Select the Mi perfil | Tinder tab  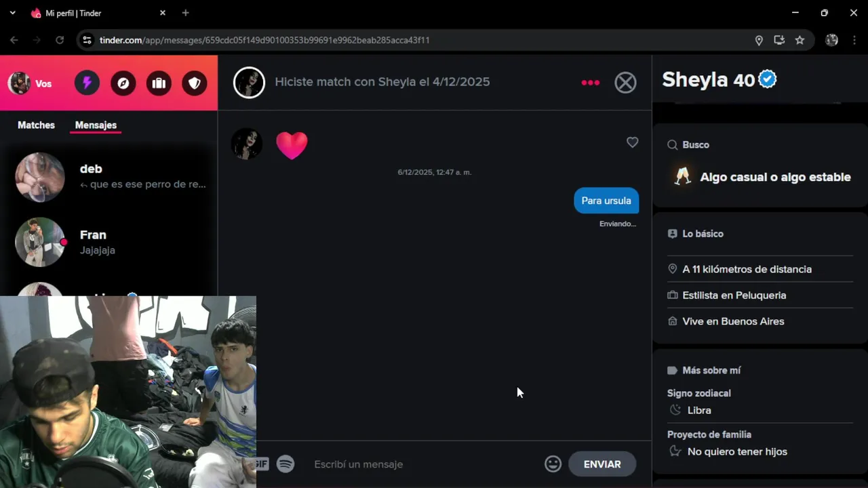[x=98, y=13]
